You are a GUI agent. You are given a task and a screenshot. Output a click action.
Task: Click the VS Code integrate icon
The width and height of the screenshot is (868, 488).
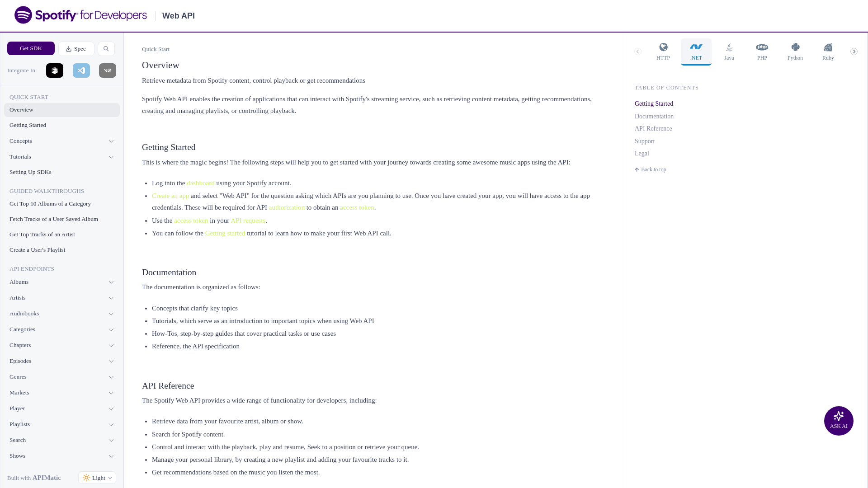[81, 70]
